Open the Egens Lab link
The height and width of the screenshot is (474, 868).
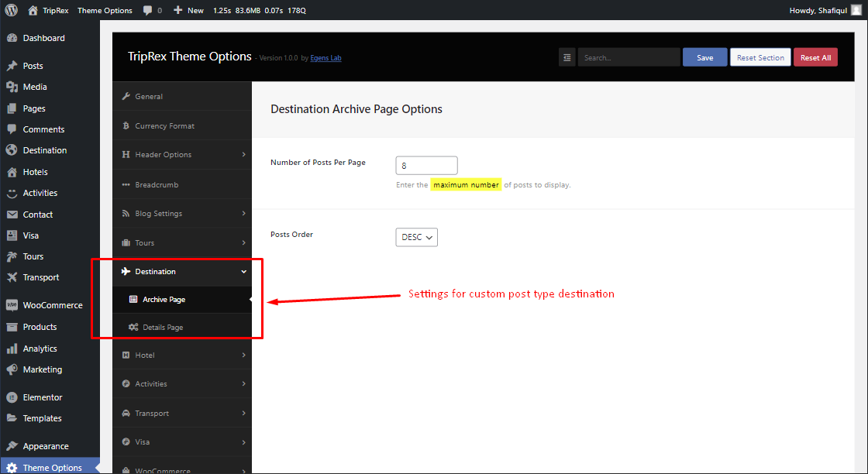325,58
